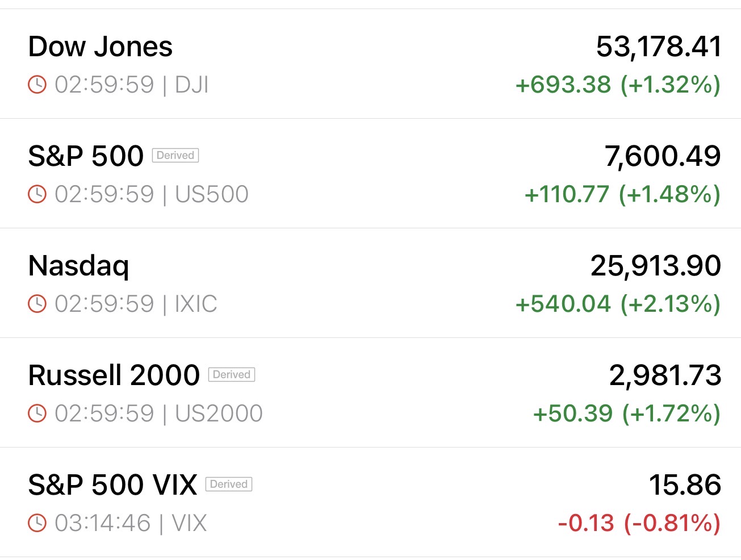Tap the VIX change -0.13 (-0.81%)
Screen dimensions: 741x560
click(639, 524)
